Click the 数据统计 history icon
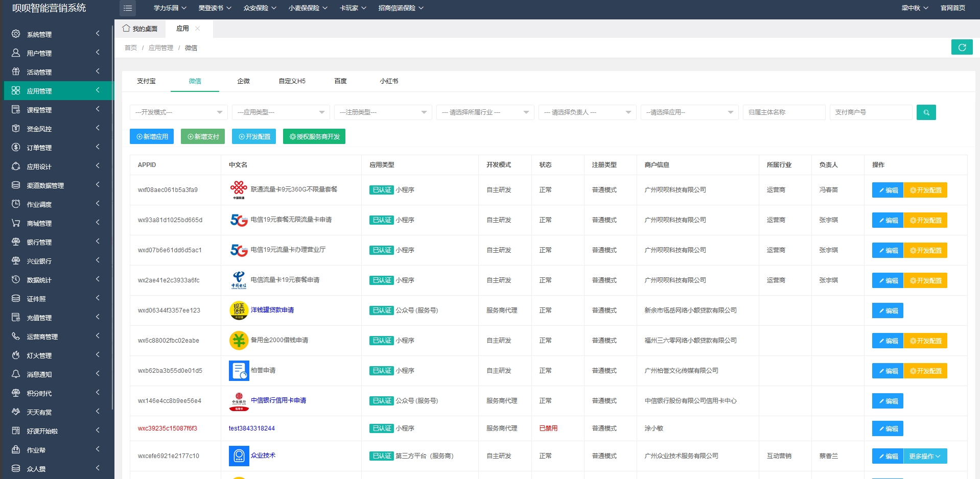 pos(16,280)
